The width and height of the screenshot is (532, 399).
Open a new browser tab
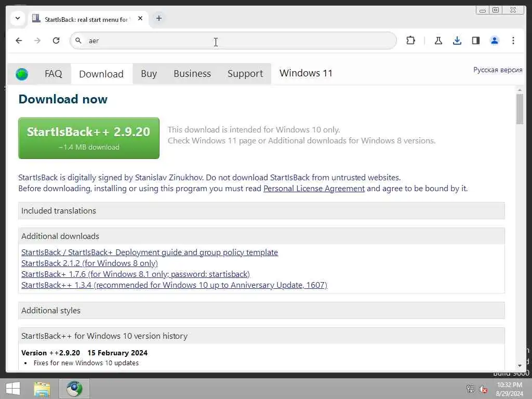(159, 18)
